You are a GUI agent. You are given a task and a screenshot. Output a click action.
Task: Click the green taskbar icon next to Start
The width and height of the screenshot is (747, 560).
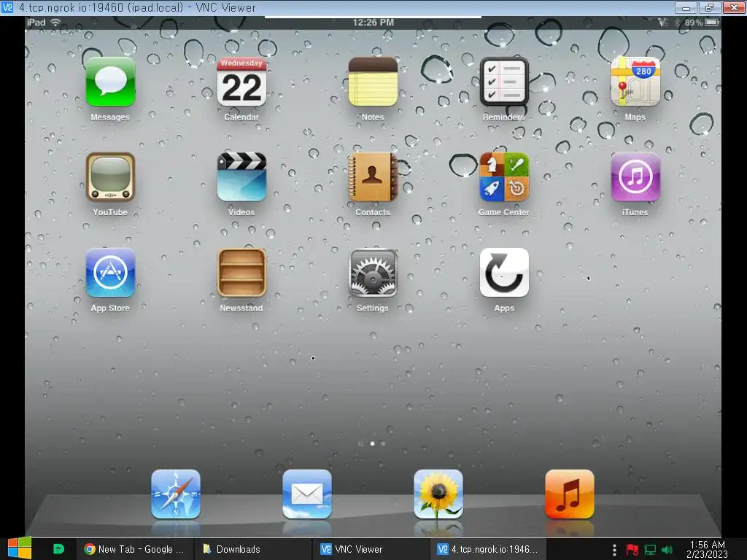point(58,549)
